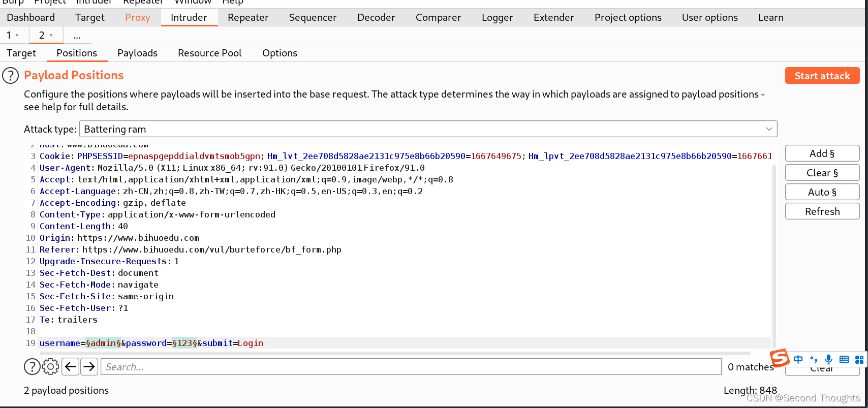Click the Origin header line
Image resolution: width=868 pixels, height=408 pixels.
(x=119, y=238)
